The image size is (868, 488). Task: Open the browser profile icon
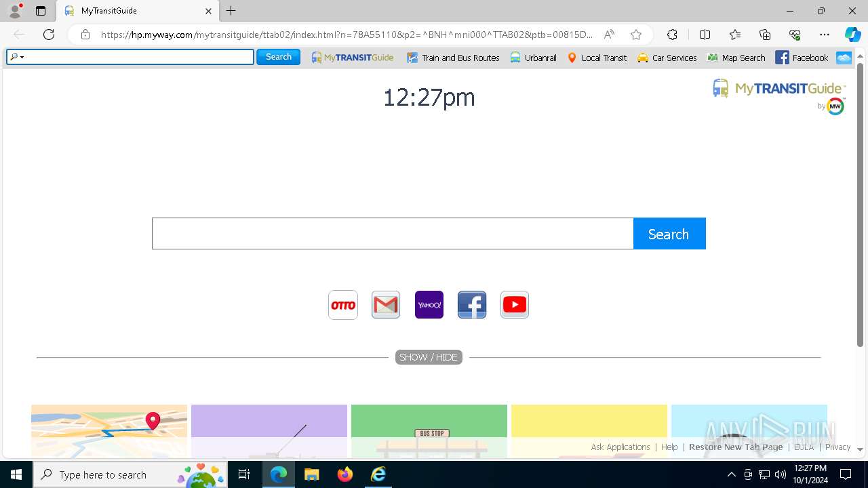[15, 11]
